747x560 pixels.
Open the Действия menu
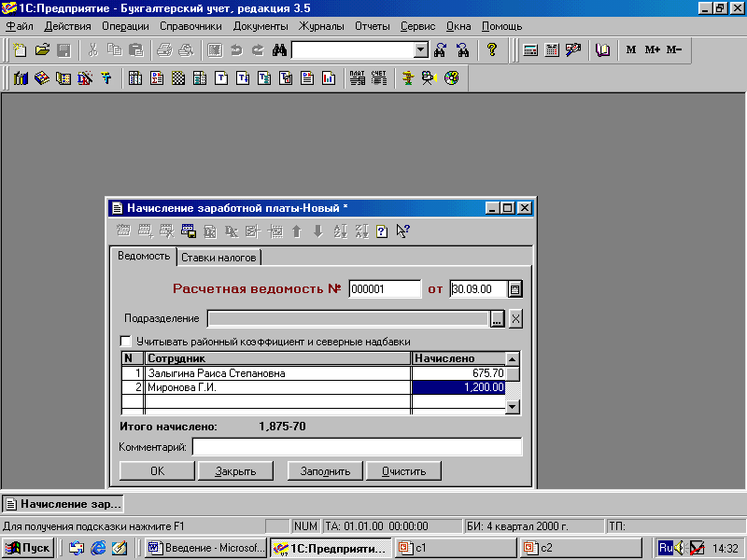click(67, 26)
